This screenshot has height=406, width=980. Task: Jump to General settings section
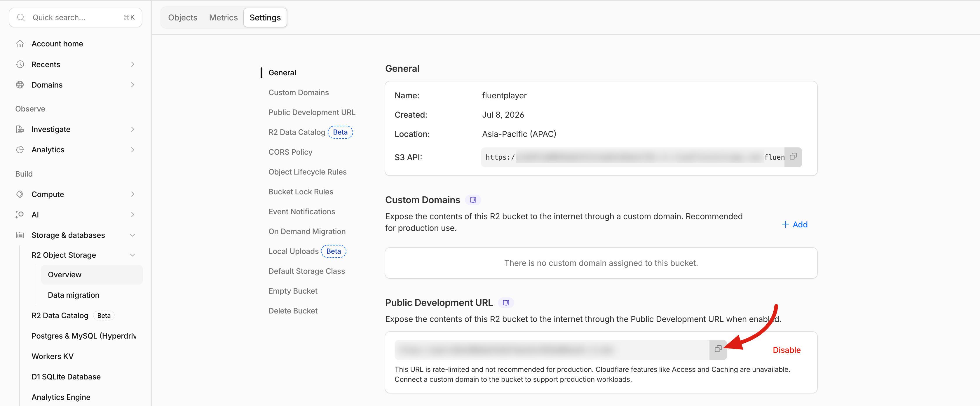pyautogui.click(x=282, y=73)
